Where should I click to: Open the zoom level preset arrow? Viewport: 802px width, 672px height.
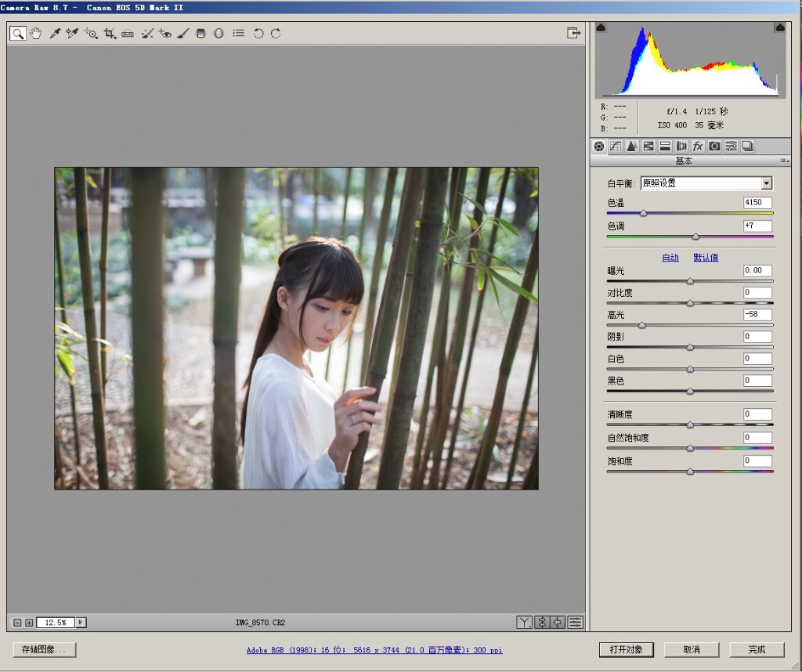pyautogui.click(x=81, y=623)
